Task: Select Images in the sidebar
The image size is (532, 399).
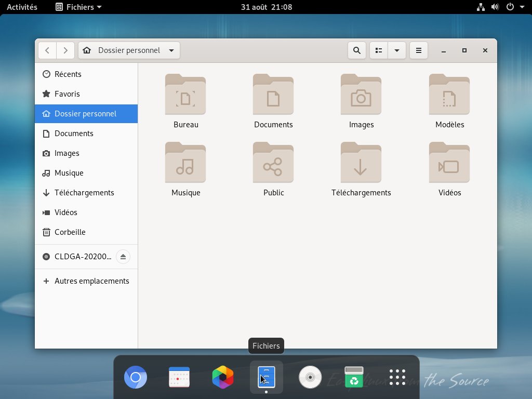Action: [86, 153]
